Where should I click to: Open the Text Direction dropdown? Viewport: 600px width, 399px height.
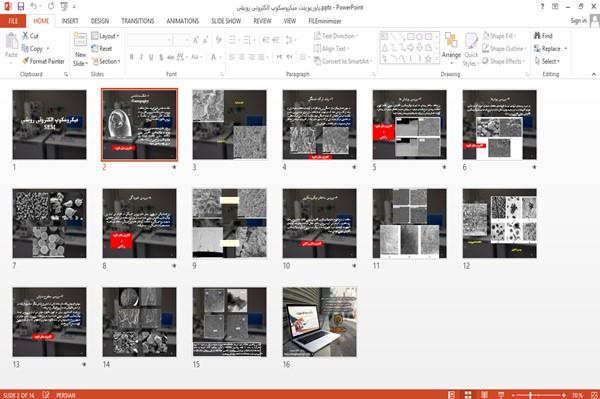[x=336, y=36]
